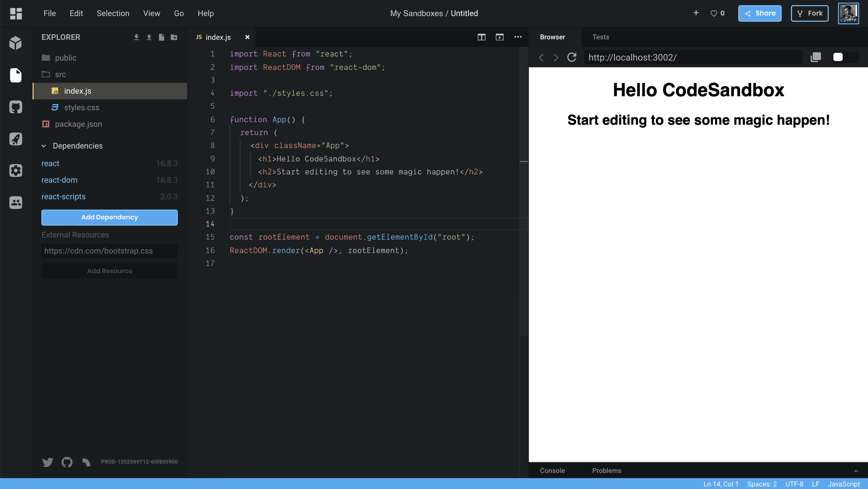Collapse the Dependencies section
Image resolution: width=868 pixels, height=489 pixels.
point(44,146)
